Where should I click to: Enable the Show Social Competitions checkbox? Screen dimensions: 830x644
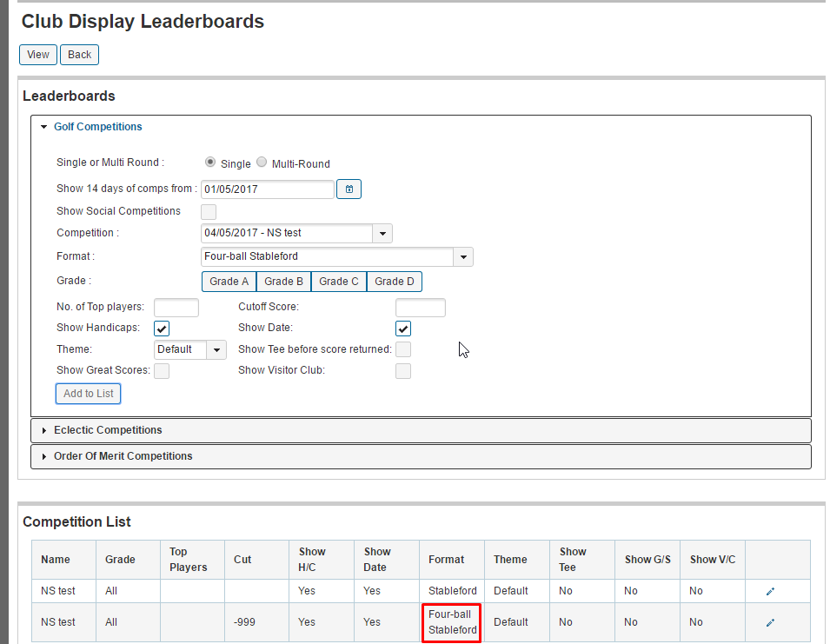point(208,211)
